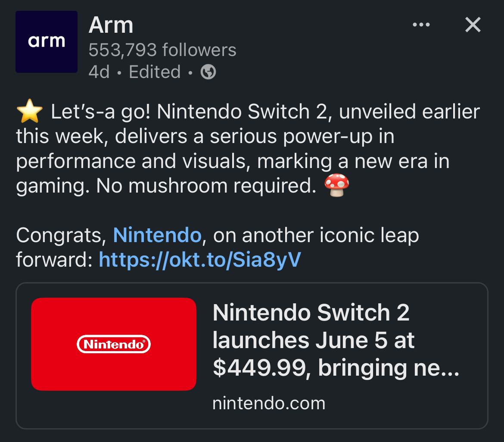Open the blue Nintendo mention link
504x442 pixels.
[x=157, y=235]
